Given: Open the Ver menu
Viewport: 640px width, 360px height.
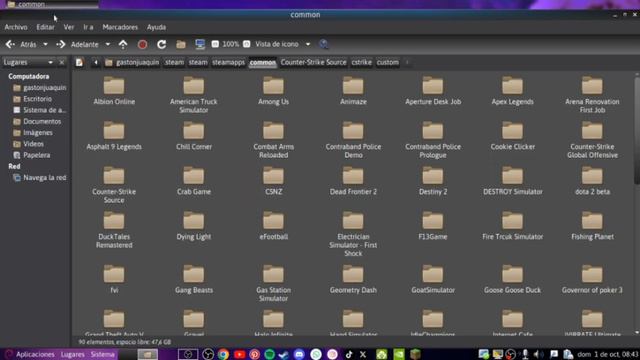Looking at the screenshot, I should pyautogui.click(x=69, y=27).
